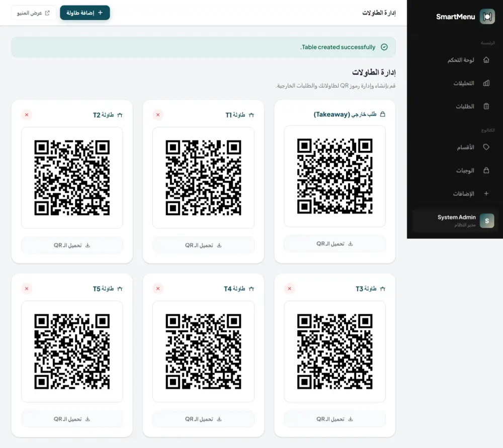Click the T3 QR code image

pyautogui.click(x=334, y=351)
